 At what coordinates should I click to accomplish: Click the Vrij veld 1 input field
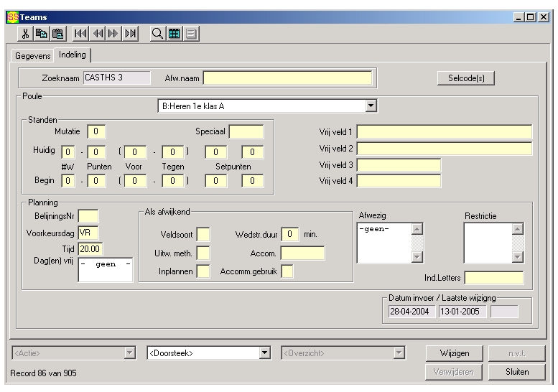point(444,131)
